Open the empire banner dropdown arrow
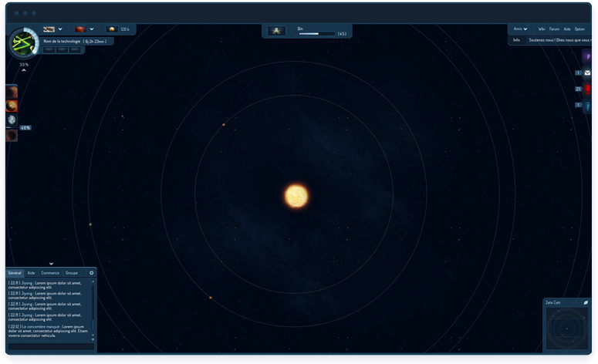Image resolution: width=598 pixels, height=364 pixels. pyautogui.click(x=60, y=29)
